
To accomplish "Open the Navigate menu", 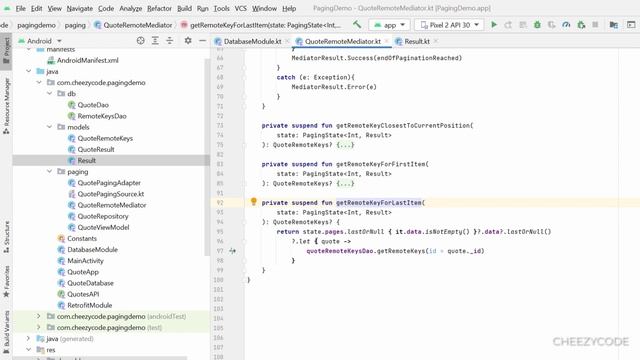I will [x=80, y=8].
